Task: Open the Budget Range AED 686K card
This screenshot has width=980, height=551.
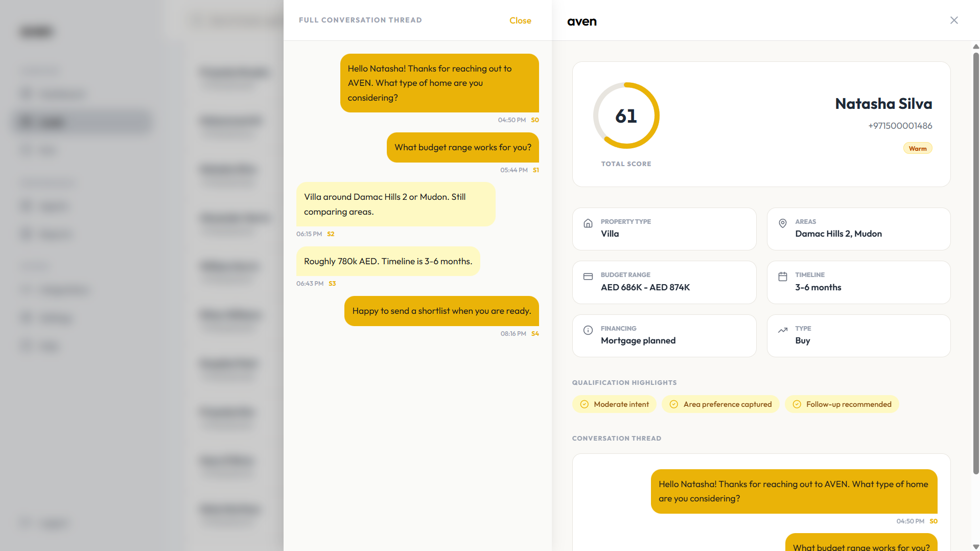Action: 664,282
